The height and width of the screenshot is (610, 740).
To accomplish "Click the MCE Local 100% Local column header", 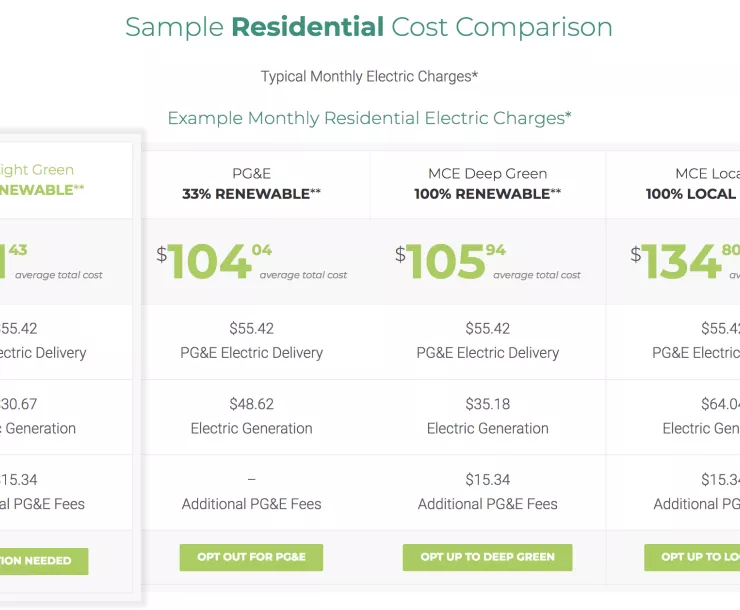I will (692, 184).
